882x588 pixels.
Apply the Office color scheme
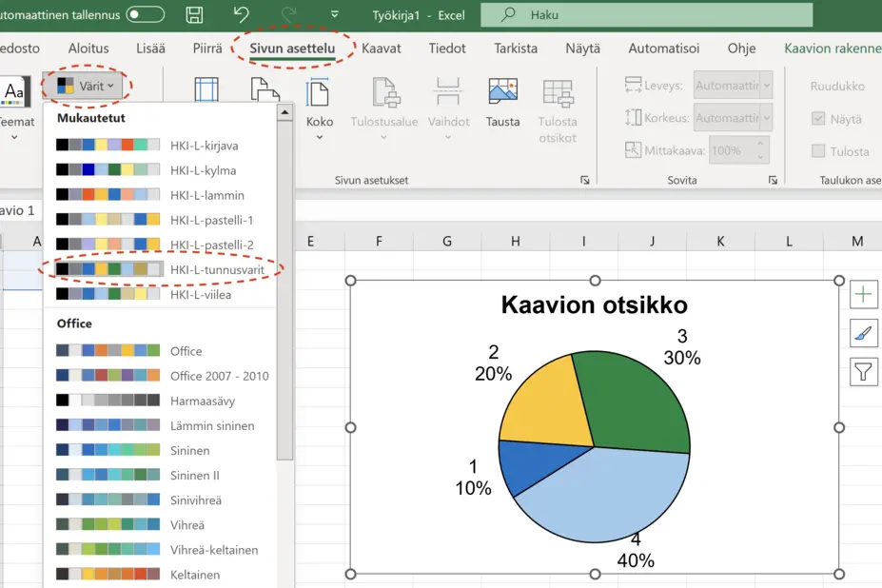tap(160, 350)
